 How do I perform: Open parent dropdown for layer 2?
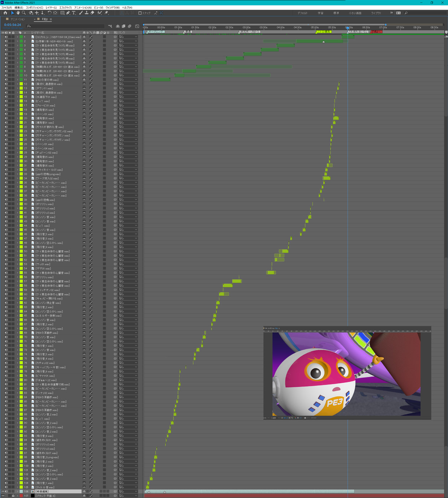[x=128, y=41]
